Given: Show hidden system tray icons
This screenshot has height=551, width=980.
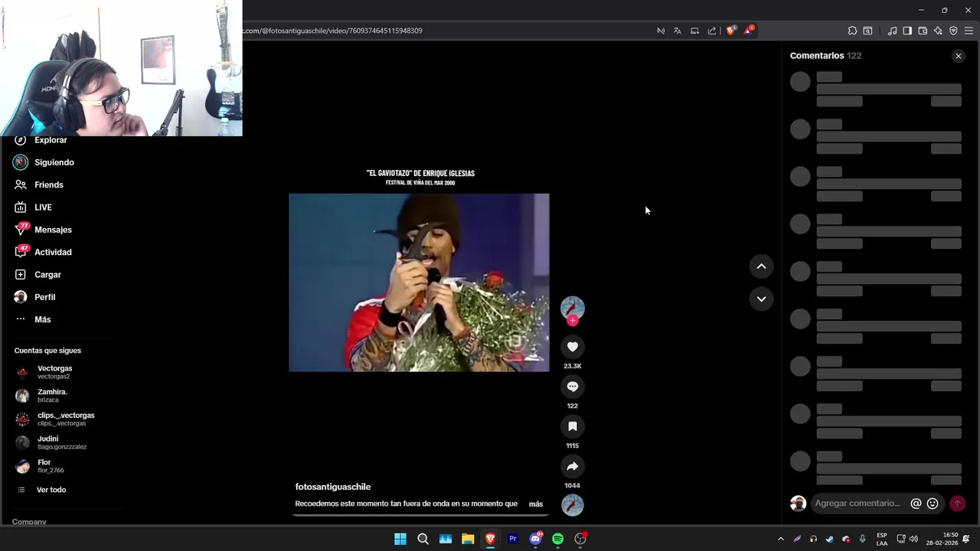Looking at the screenshot, I should tap(780, 539).
